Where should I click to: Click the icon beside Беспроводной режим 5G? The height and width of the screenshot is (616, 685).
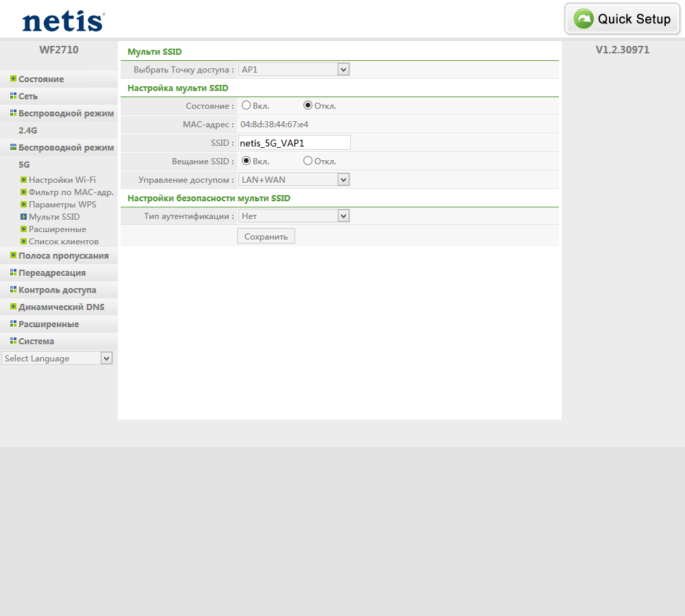click(13, 147)
